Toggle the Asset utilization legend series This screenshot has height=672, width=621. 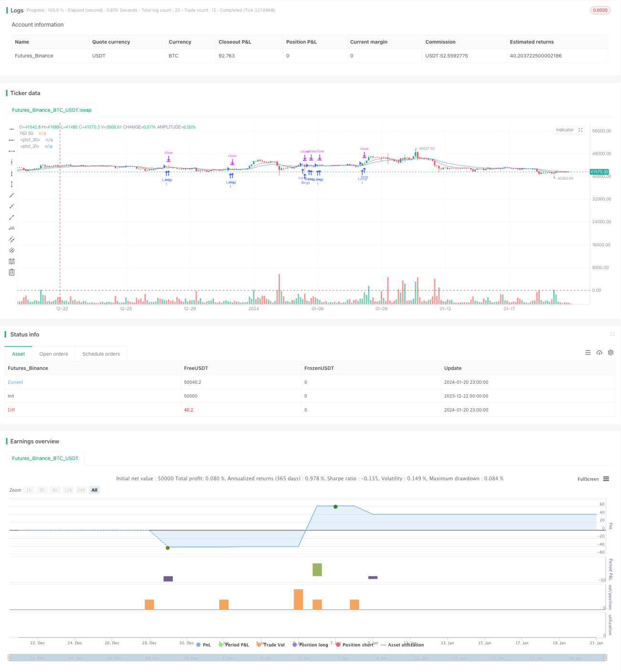pyautogui.click(x=402, y=645)
